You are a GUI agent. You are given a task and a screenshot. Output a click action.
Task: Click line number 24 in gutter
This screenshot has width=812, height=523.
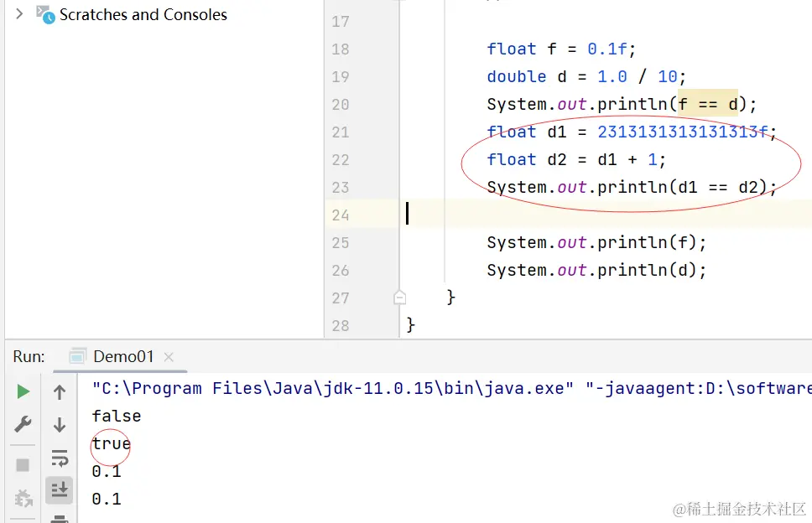[x=341, y=215]
